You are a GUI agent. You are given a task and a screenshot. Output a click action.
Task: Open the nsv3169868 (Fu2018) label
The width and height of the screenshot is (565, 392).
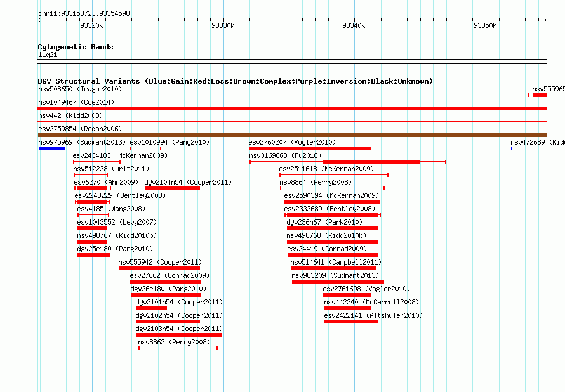[285, 155]
